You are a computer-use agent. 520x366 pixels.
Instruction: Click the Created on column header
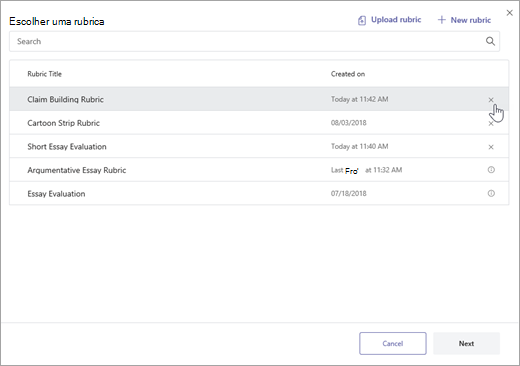(348, 74)
